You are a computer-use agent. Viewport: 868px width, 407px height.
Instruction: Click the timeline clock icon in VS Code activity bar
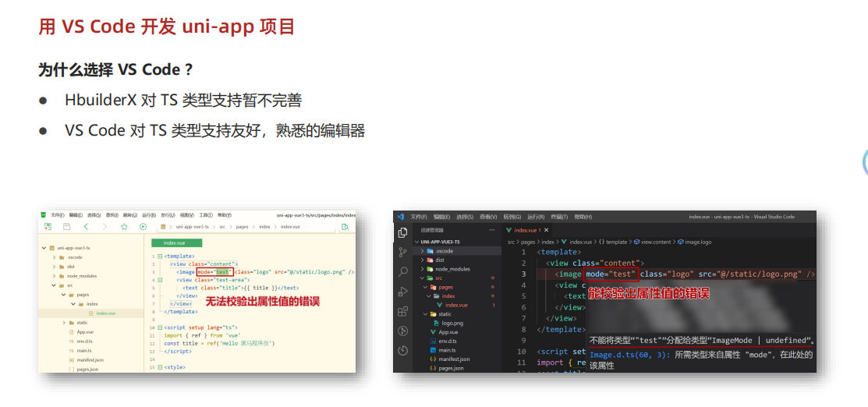click(x=403, y=351)
